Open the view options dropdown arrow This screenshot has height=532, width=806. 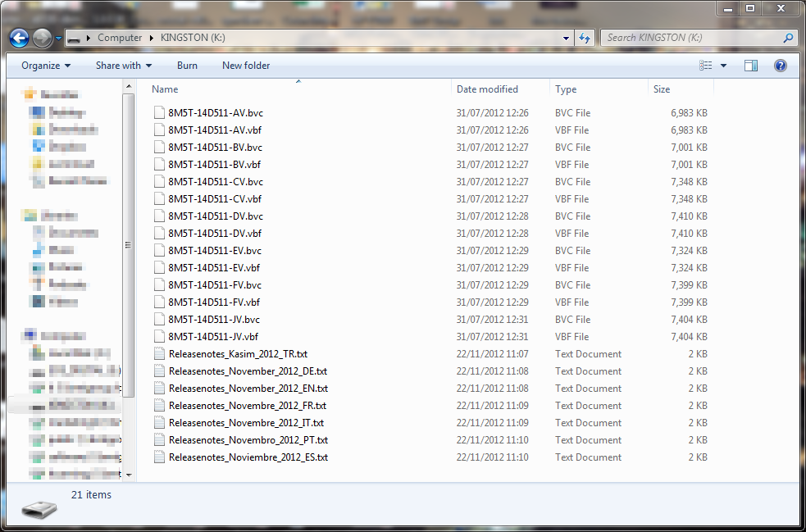pyautogui.click(x=723, y=66)
